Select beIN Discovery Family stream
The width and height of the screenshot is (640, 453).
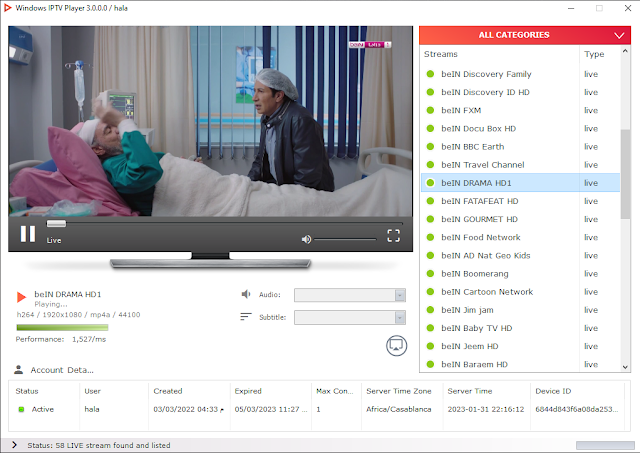click(x=520, y=74)
